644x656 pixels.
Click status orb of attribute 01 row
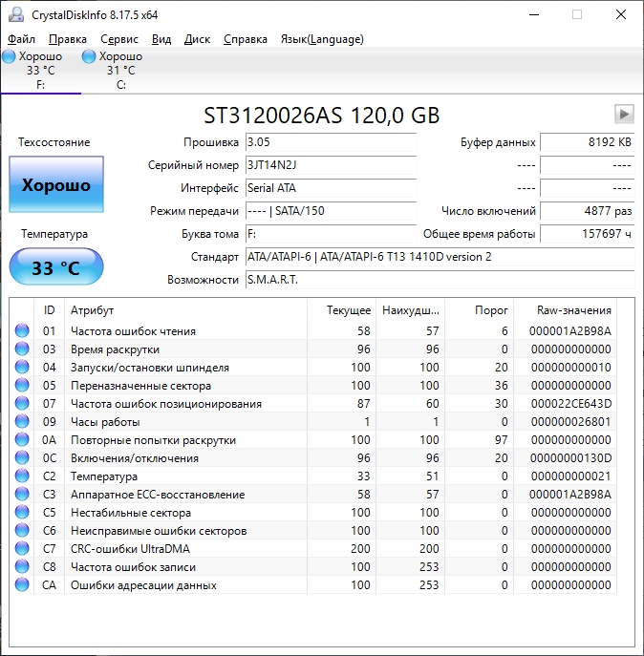[x=22, y=330]
